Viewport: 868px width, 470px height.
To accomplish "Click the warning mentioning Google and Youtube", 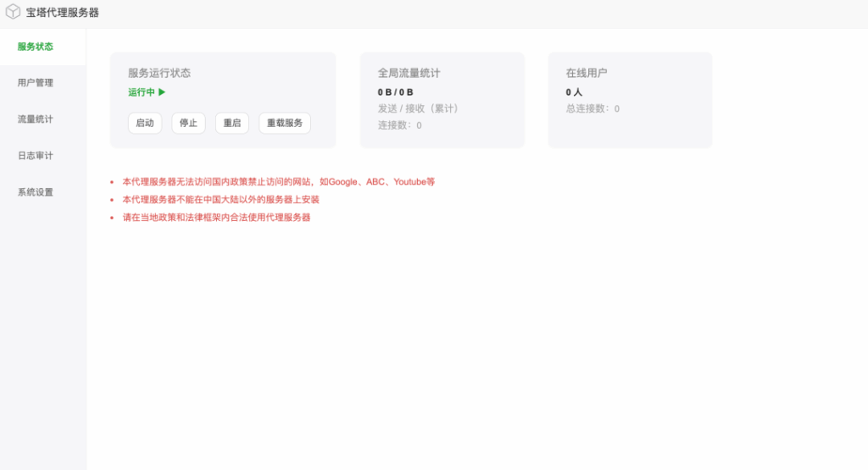I will point(278,182).
